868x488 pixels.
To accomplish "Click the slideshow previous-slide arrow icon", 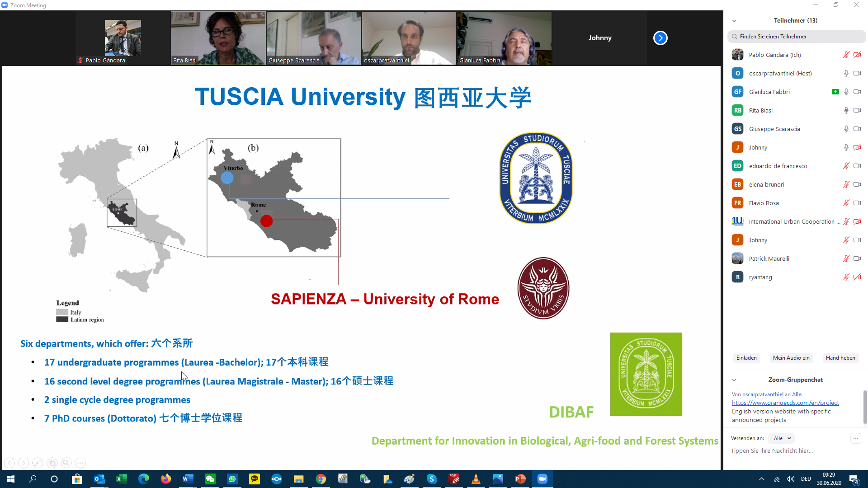I will pos(9,463).
